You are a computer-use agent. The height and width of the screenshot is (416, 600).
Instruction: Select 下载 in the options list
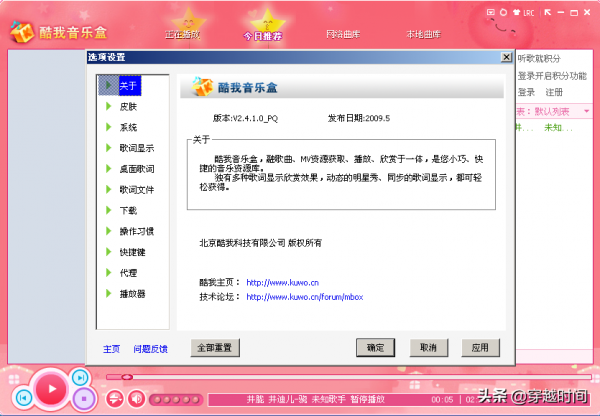(128, 210)
